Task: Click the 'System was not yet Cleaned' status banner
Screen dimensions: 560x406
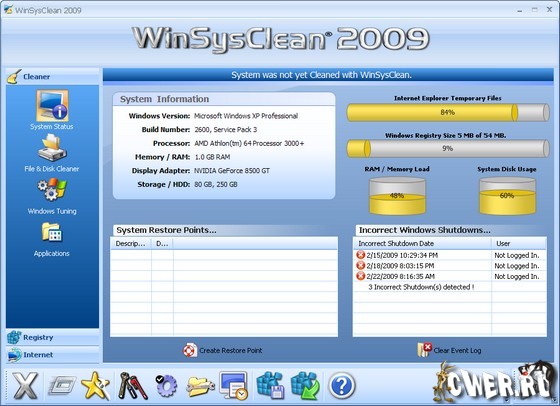Action: [x=328, y=75]
